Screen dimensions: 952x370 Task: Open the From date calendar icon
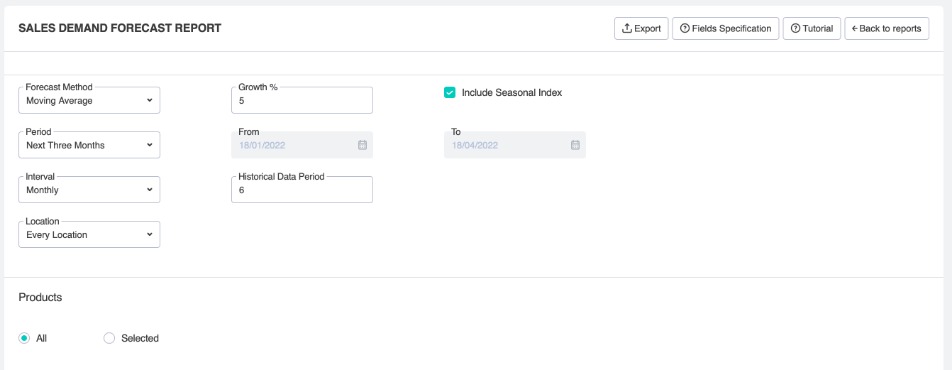362,145
